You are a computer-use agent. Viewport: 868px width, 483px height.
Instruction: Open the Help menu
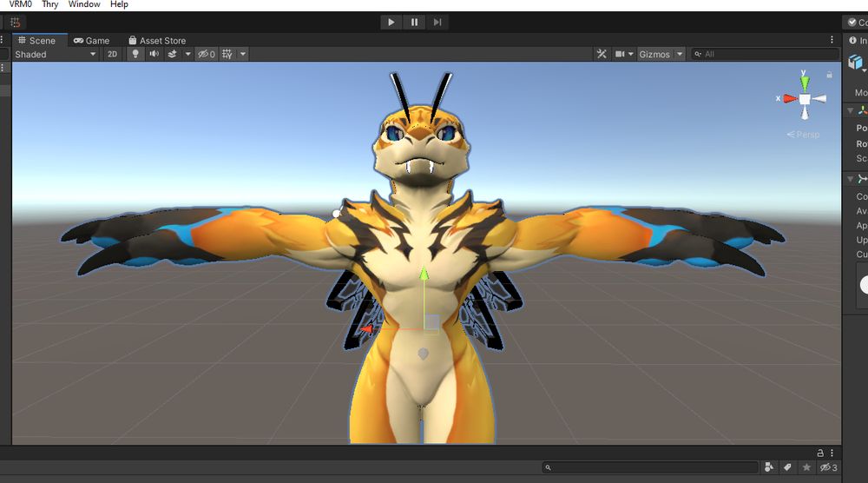[x=119, y=4]
